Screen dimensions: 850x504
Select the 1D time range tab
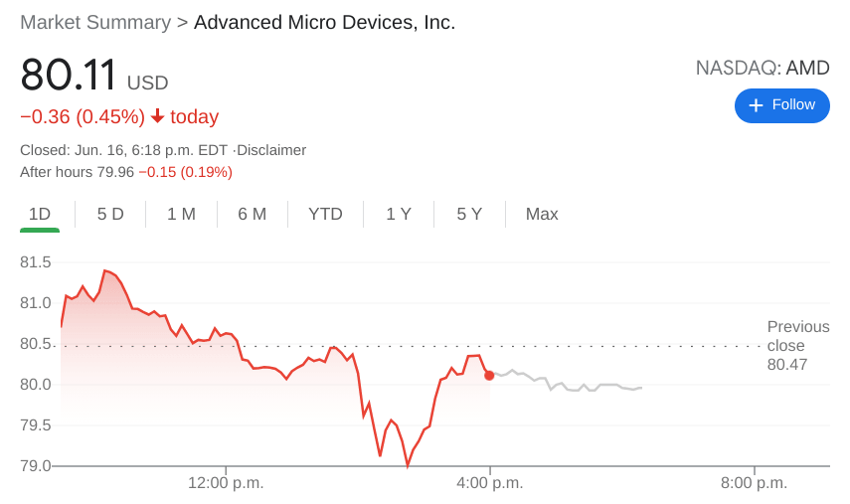40,214
